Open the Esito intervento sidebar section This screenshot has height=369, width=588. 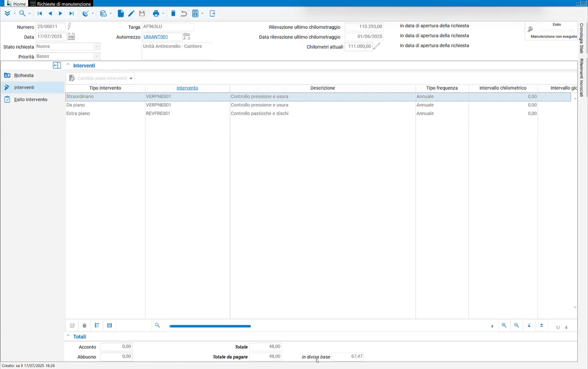pyautogui.click(x=32, y=99)
